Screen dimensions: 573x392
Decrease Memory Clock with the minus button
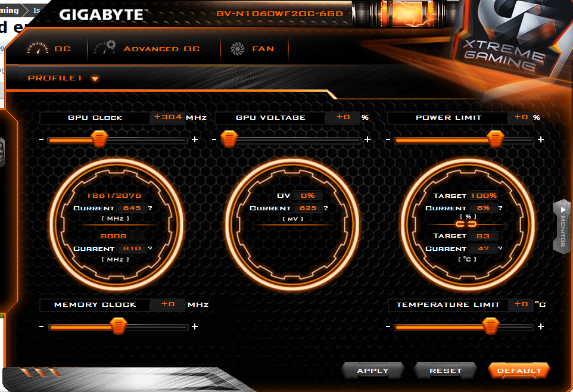[x=41, y=326]
